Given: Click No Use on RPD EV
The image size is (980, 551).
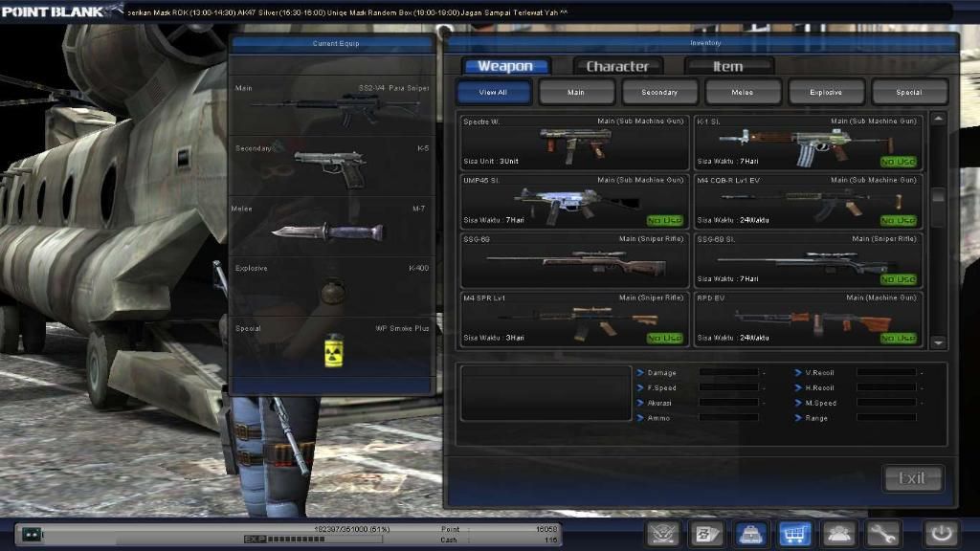Looking at the screenshot, I should 898,338.
